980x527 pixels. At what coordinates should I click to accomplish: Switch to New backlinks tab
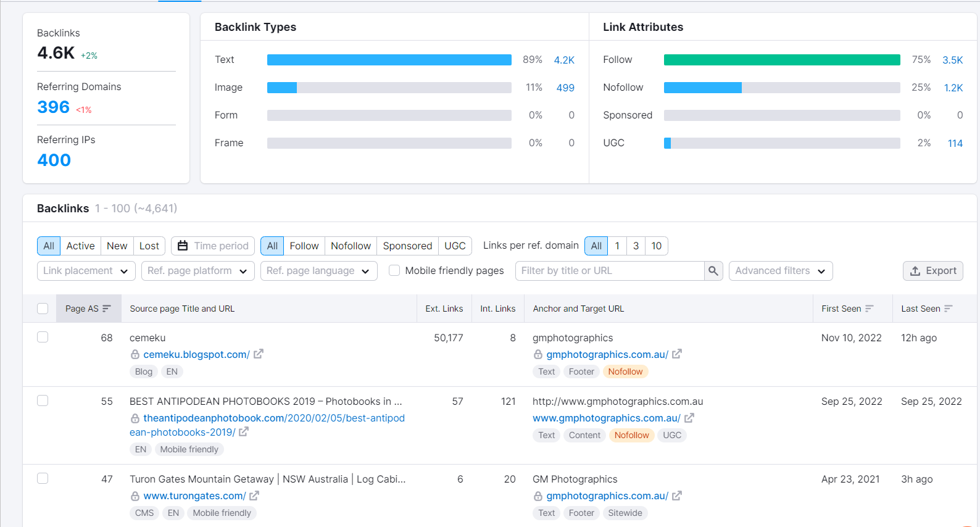pyautogui.click(x=117, y=246)
